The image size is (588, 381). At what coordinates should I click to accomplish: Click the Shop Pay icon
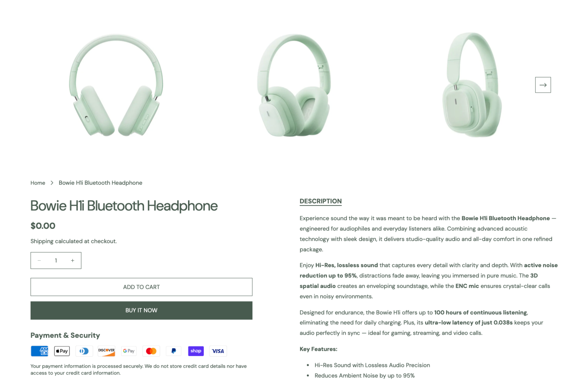click(196, 351)
